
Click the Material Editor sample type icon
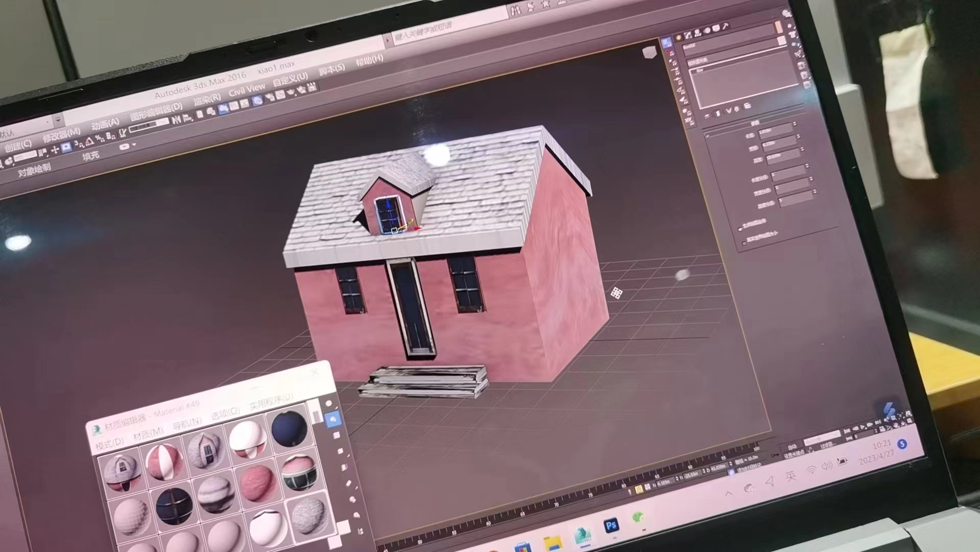(328, 404)
